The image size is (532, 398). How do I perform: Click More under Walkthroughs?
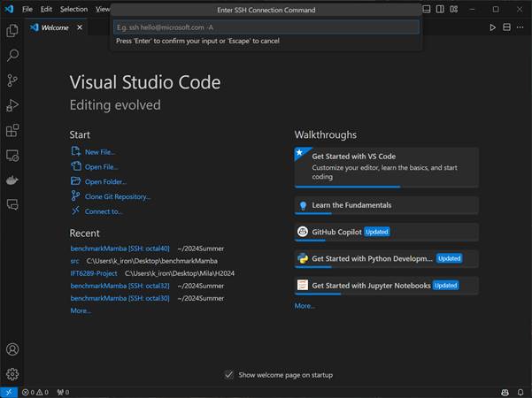click(305, 306)
